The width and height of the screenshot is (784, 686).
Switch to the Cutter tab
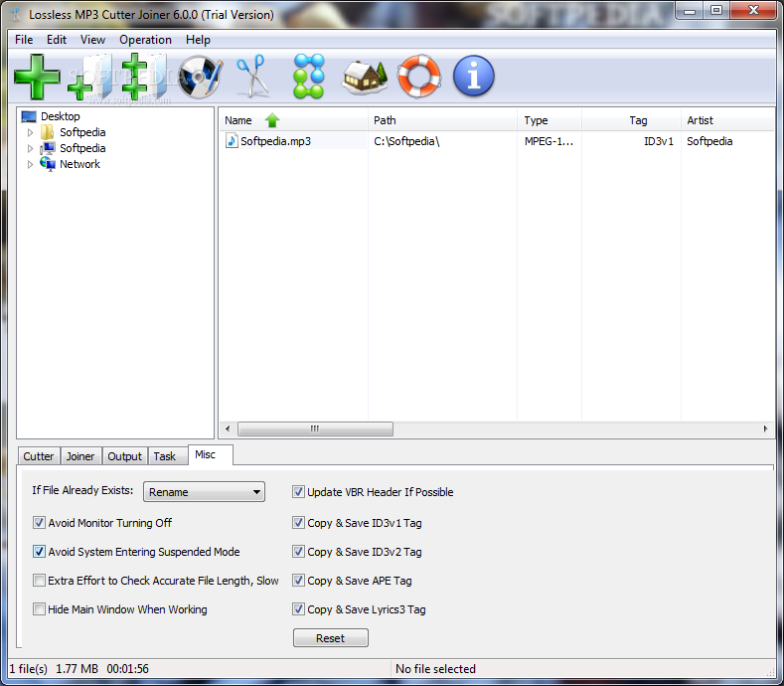point(39,456)
